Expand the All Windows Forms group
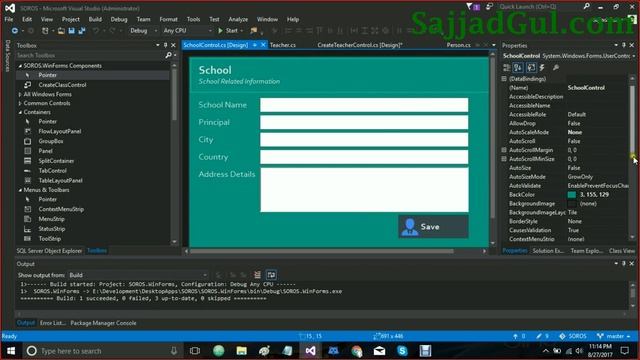The image size is (640, 360). tap(20, 94)
